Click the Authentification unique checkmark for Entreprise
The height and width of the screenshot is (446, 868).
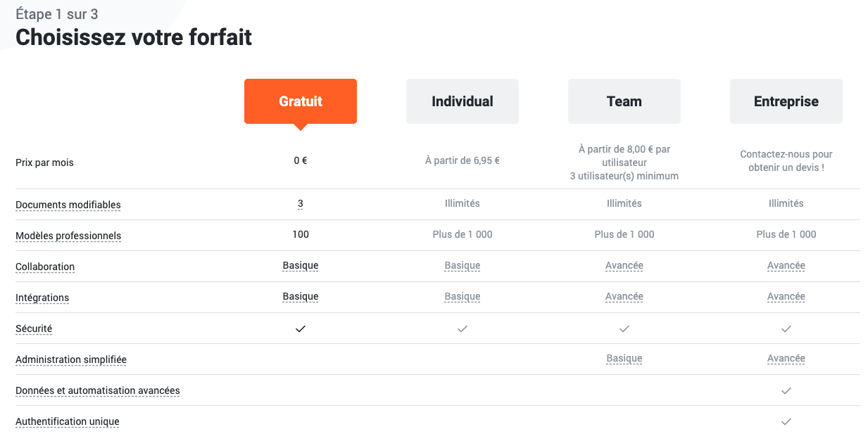786,421
